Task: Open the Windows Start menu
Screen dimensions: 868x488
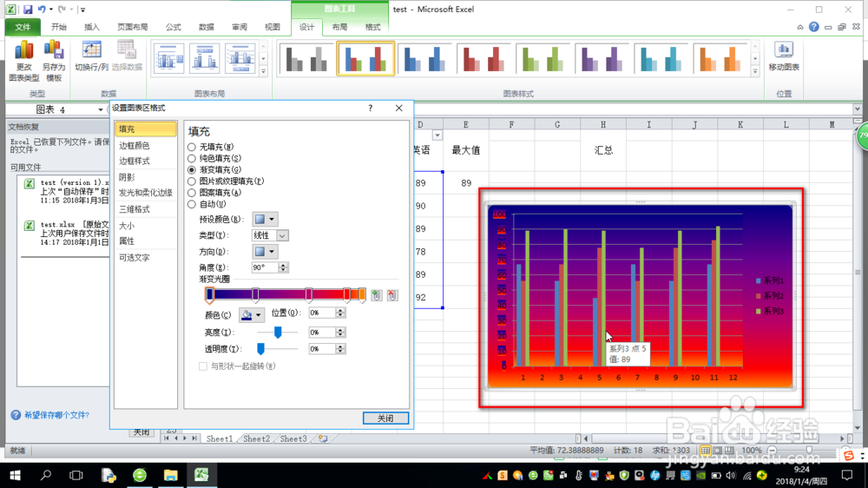Action: (x=15, y=475)
